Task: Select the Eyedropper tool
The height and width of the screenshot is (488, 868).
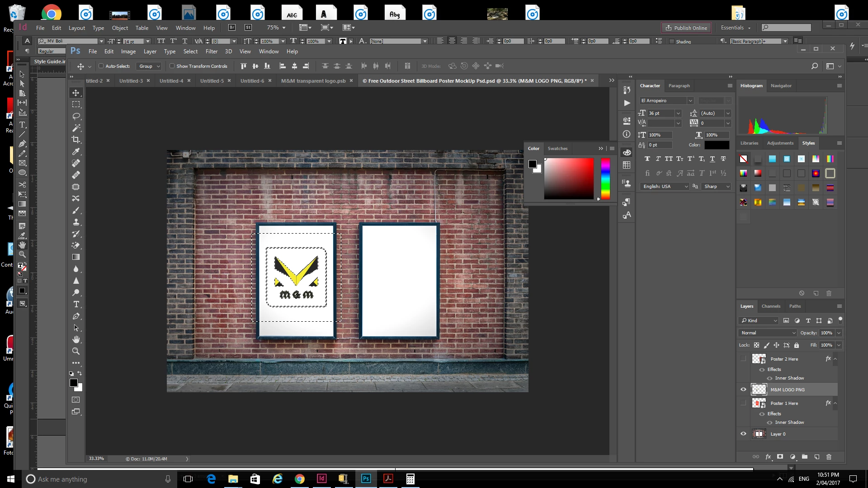Action: (76, 151)
